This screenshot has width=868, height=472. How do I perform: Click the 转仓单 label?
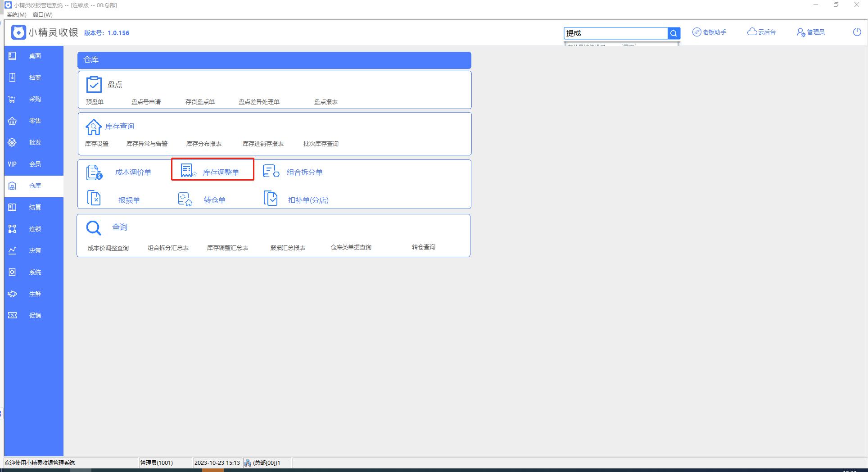point(215,200)
